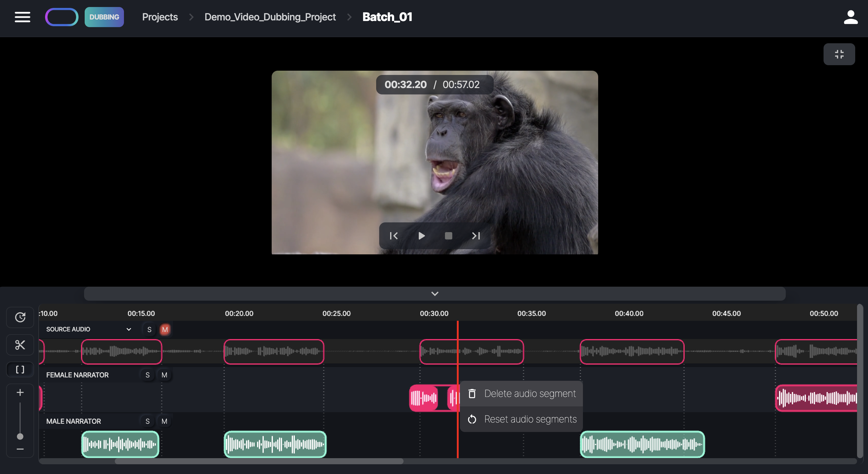Choose Delete audio segment from context menu

click(521, 394)
